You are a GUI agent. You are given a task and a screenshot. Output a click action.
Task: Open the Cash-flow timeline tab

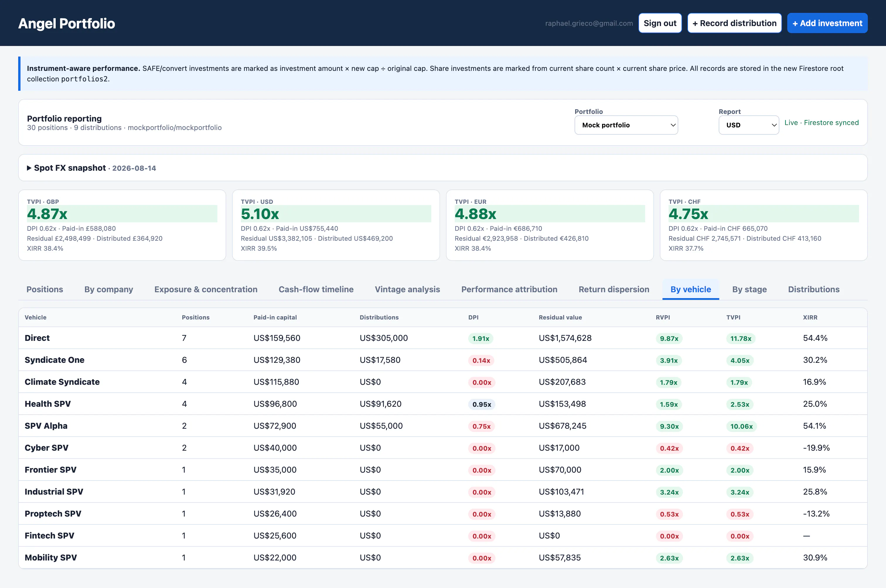point(316,289)
